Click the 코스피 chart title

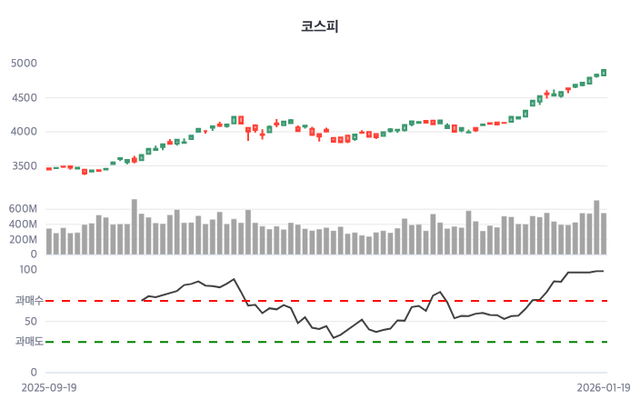pyautogui.click(x=320, y=26)
